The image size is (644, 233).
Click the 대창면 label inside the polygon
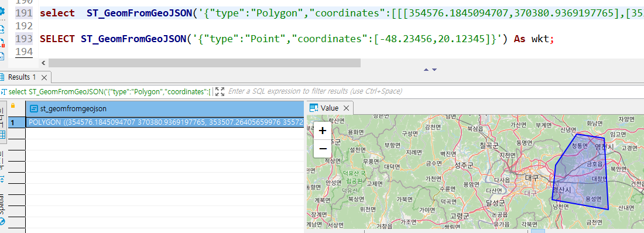(x=599, y=179)
